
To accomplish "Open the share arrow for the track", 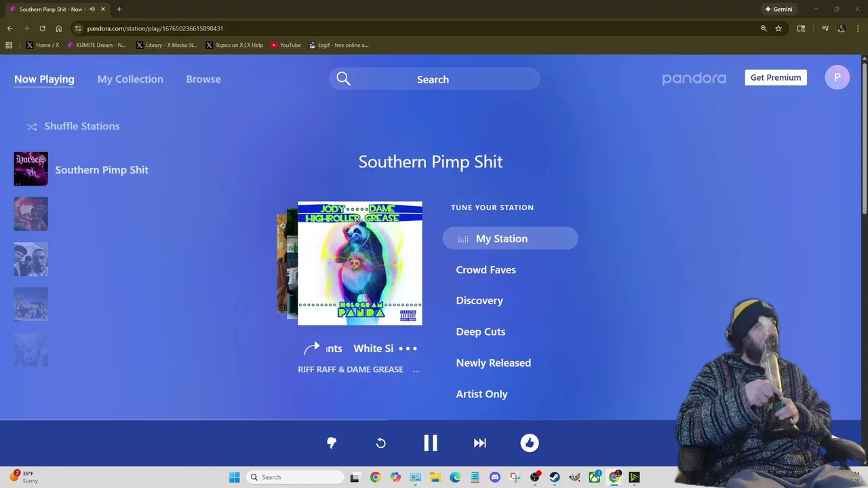I will (x=311, y=348).
